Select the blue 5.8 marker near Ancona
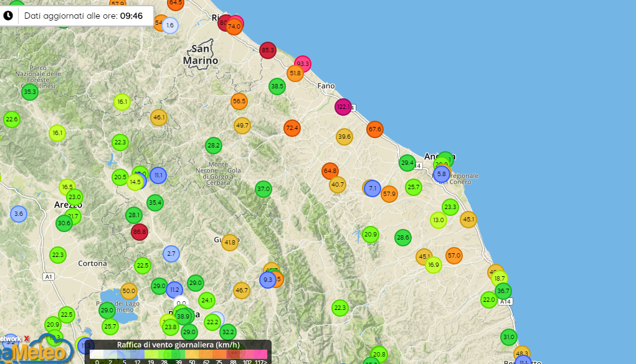Screen dimensions: 636x364 442,174
